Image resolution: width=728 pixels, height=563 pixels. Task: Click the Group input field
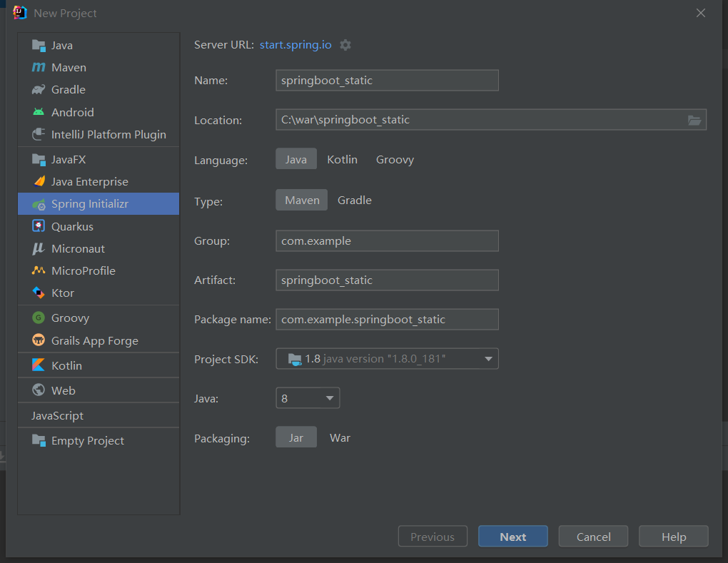pyautogui.click(x=388, y=241)
